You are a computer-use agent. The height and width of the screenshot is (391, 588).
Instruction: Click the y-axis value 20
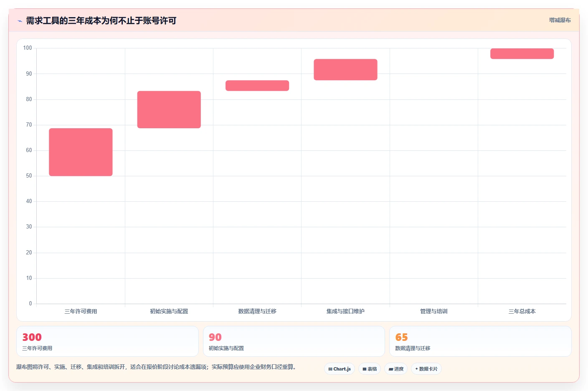click(29, 252)
